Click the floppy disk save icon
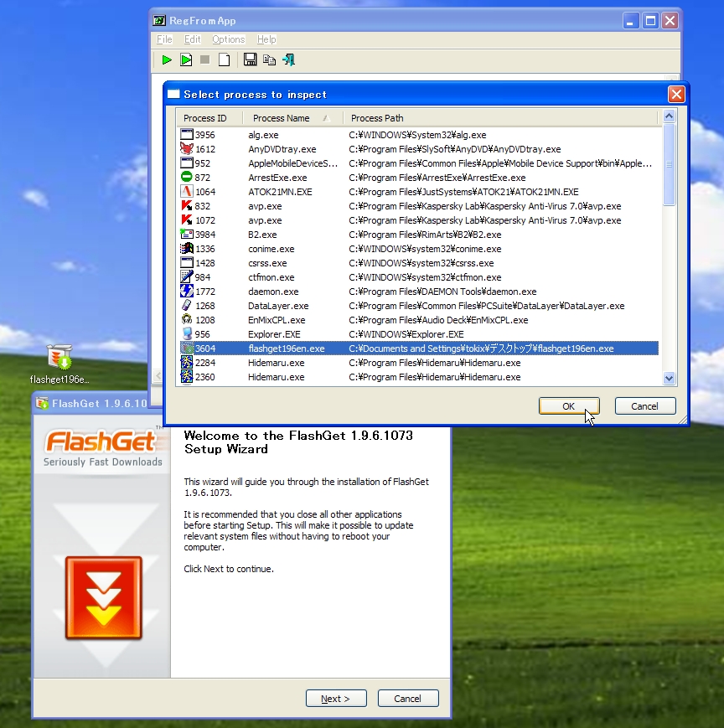The width and height of the screenshot is (724, 728). (x=250, y=59)
